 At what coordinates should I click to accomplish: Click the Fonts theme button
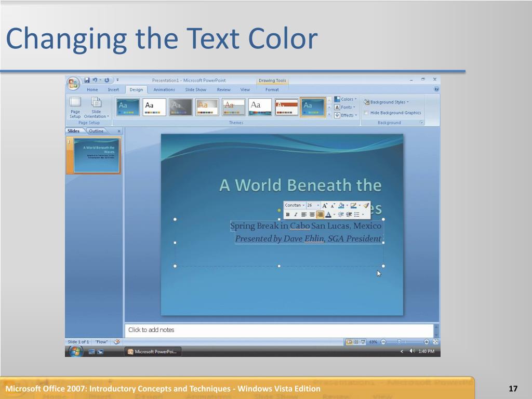pyautogui.click(x=345, y=107)
